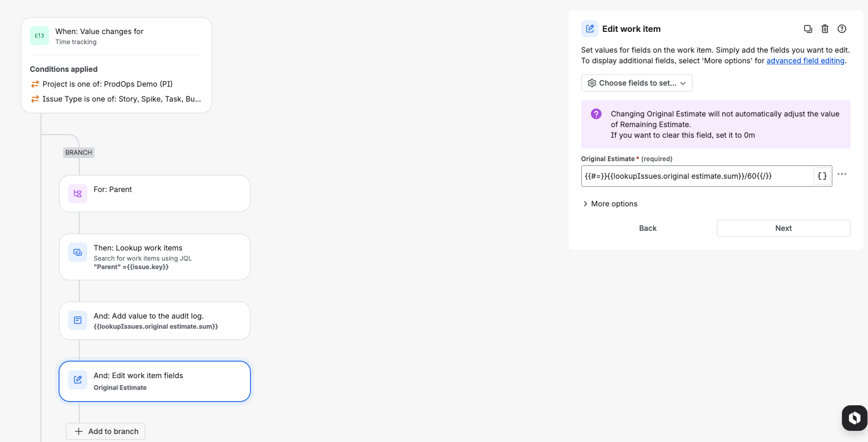Click the Next button
Viewport: 868px width, 442px height.
click(783, 228)
